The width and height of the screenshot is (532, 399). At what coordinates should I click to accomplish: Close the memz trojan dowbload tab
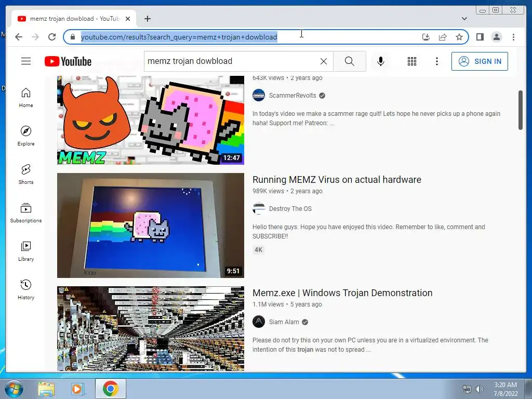pos(128,19)
